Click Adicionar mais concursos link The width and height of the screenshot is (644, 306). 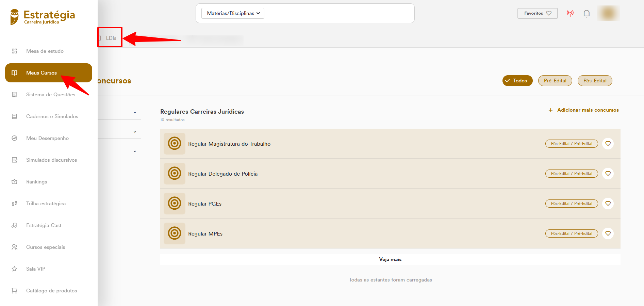(x=588, y=110)
